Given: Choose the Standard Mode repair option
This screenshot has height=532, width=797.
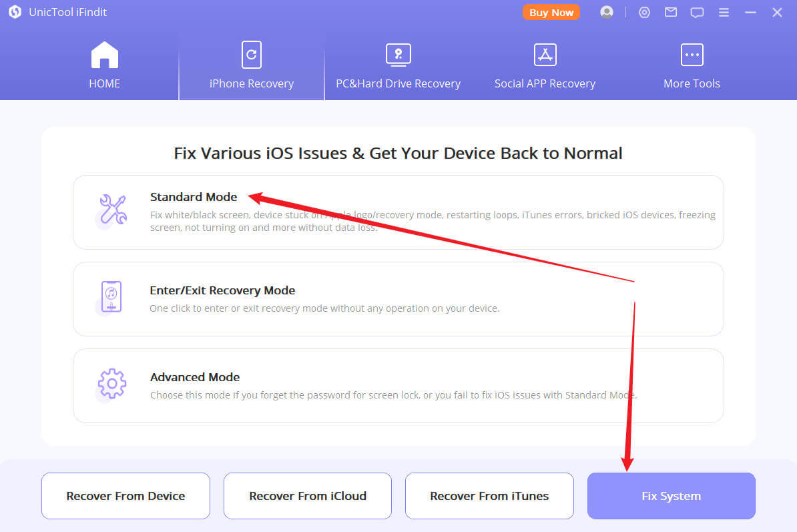Looking at the screenshot, I should [398, 212].
